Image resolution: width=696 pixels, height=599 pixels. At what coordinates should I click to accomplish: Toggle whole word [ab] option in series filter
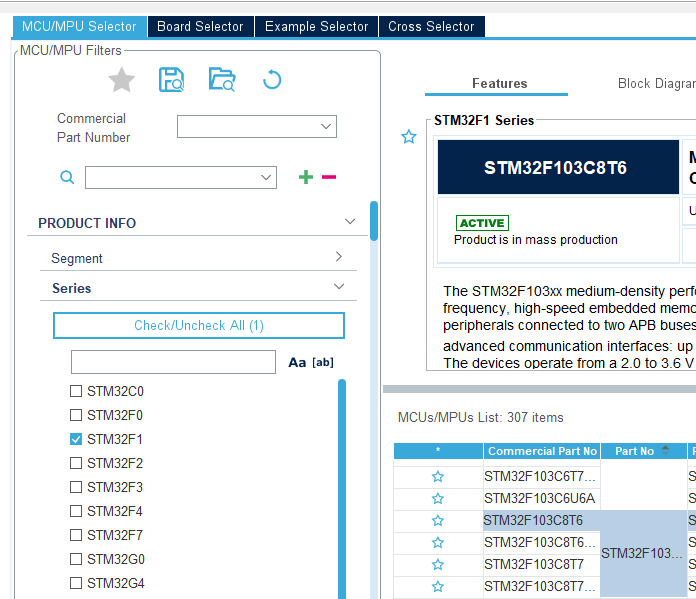[323, 363]
